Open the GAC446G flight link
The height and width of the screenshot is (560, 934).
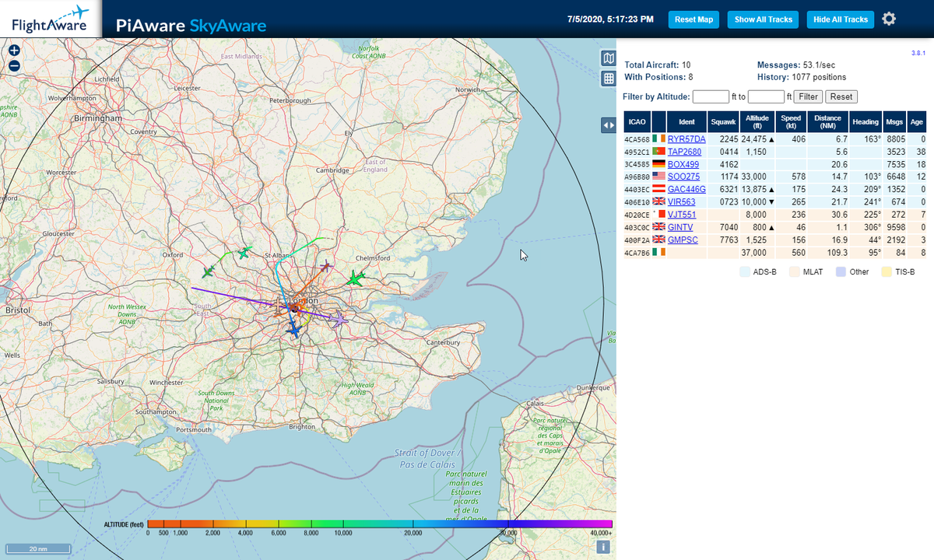tap(686, 189)
